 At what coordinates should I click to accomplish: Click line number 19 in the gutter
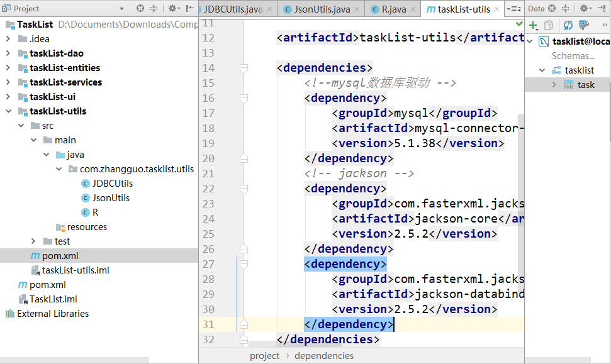click(x=208, y=143)
